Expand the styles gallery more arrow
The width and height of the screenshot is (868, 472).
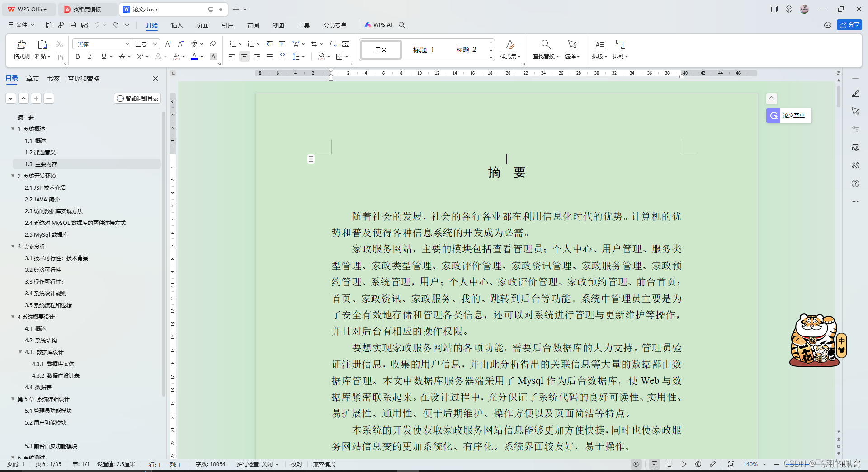coord(491,57)
